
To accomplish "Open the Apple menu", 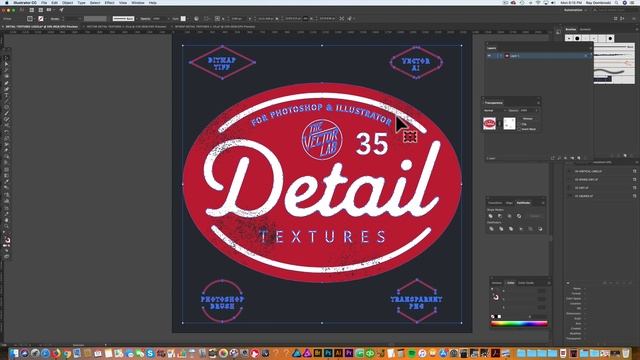I will (x=7, y=2).
